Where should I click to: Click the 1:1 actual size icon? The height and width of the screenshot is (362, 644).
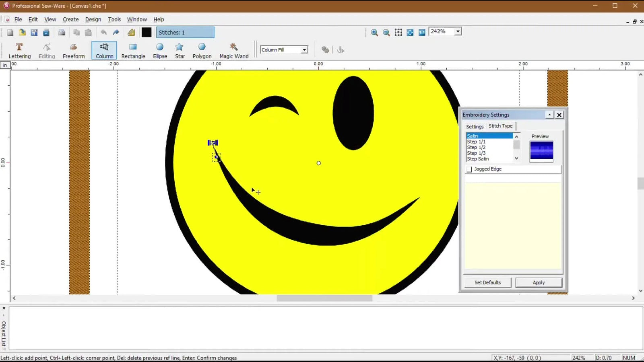click(422, 33)
